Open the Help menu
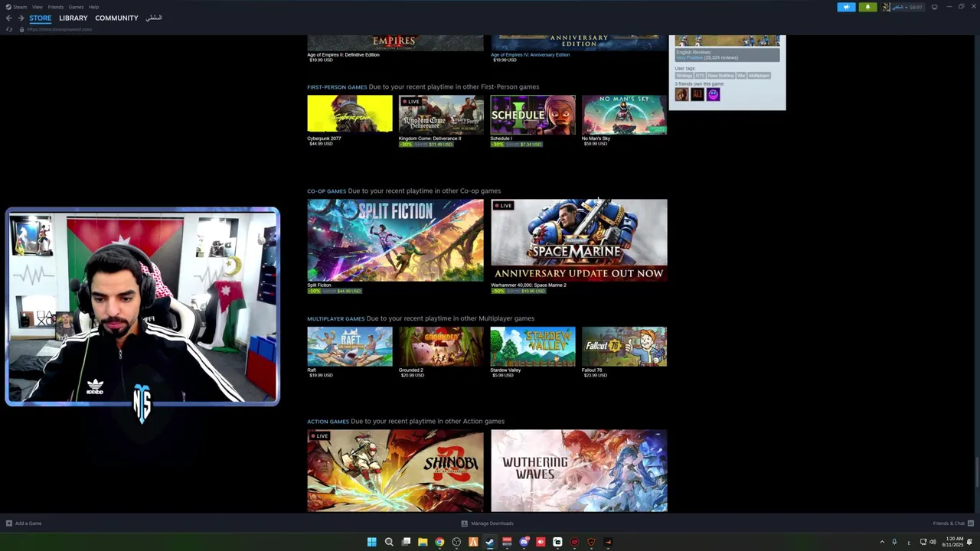The width and height of the screenshot is (980, 551). (93, 7)
